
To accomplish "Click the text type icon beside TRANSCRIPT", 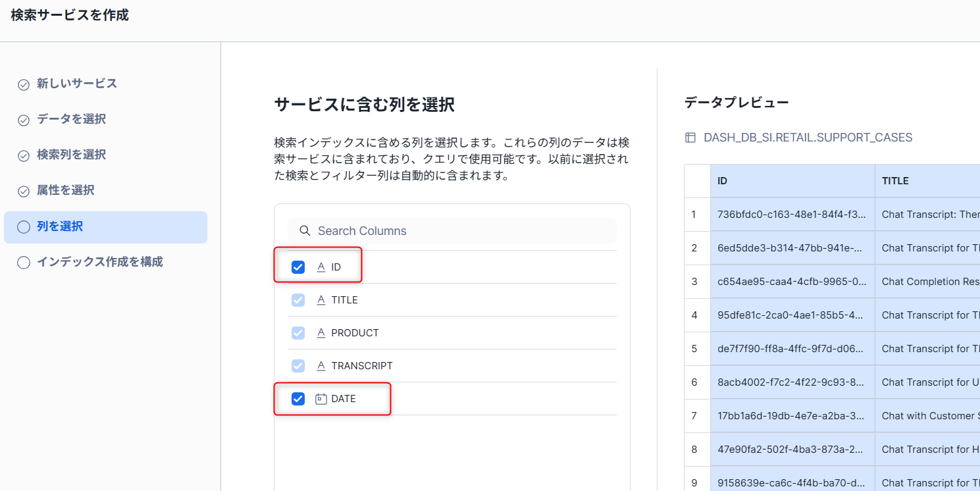I will pos(321,366).
